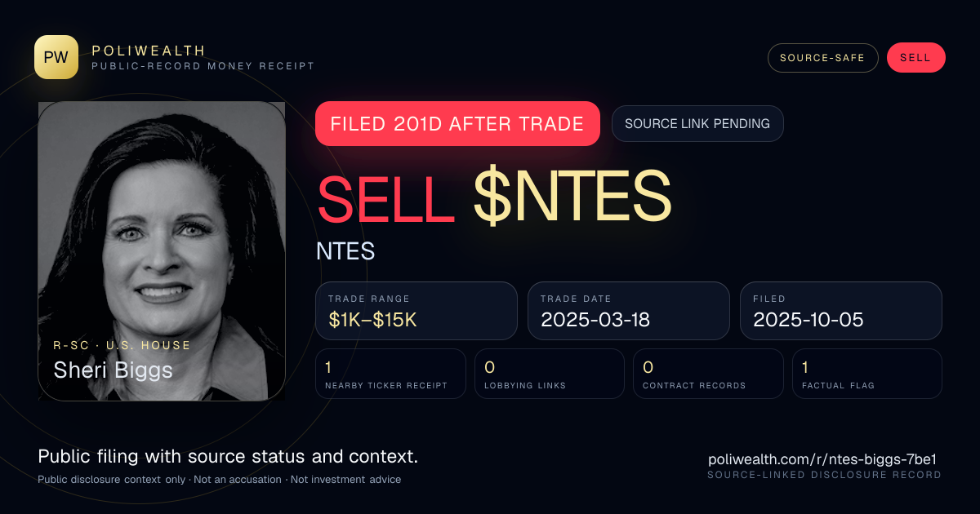Click the FILED 201D AFTER TRADE badge

click(457, 124)
